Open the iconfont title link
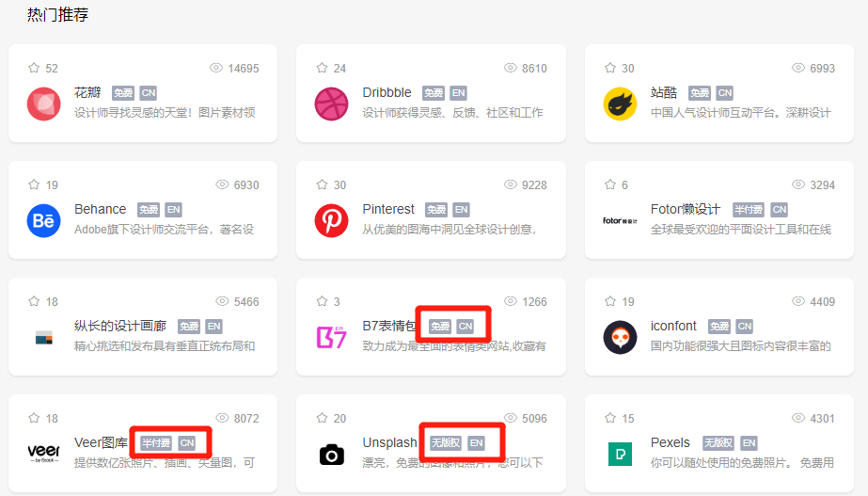Image resolution: width=868 pixels, height=496 pixels. pyautogui.click(x=673, y=326)
